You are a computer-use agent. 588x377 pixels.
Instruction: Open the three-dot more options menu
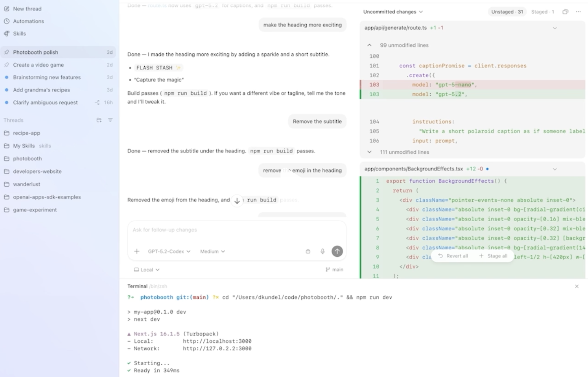[x=578, y=12]
